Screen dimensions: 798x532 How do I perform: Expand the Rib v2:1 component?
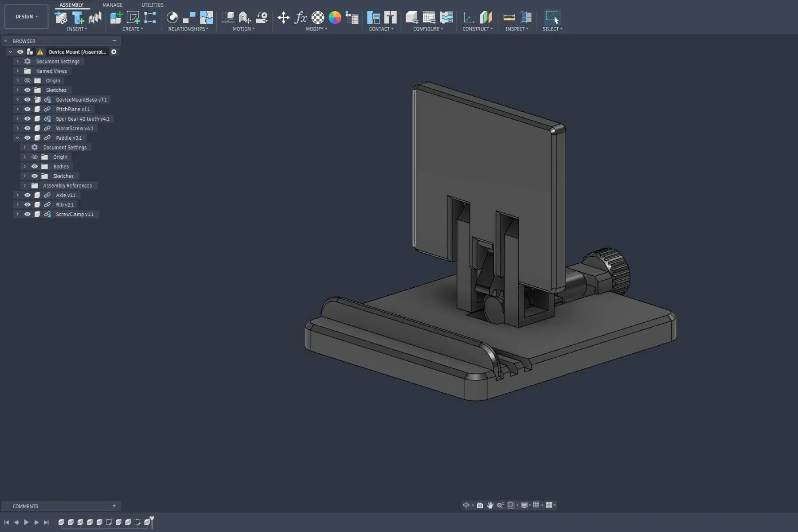pyautogui.click(x=18, y=205)
